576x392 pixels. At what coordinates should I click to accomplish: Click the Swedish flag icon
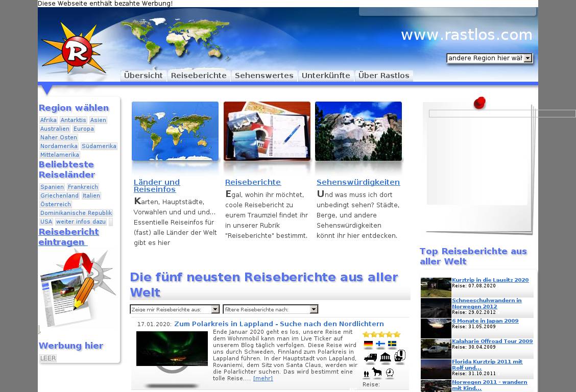392,345
